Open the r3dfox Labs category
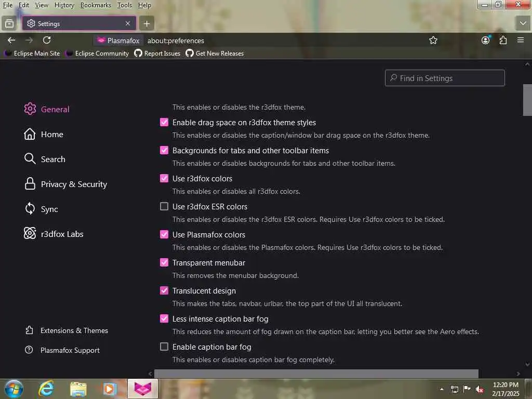 (x=54, y=234)
